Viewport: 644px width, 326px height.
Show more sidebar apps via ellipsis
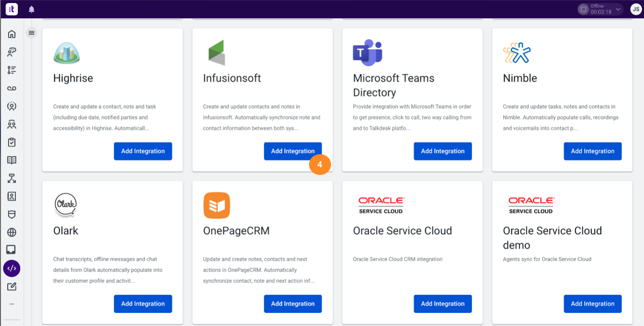tap(12, 304)
